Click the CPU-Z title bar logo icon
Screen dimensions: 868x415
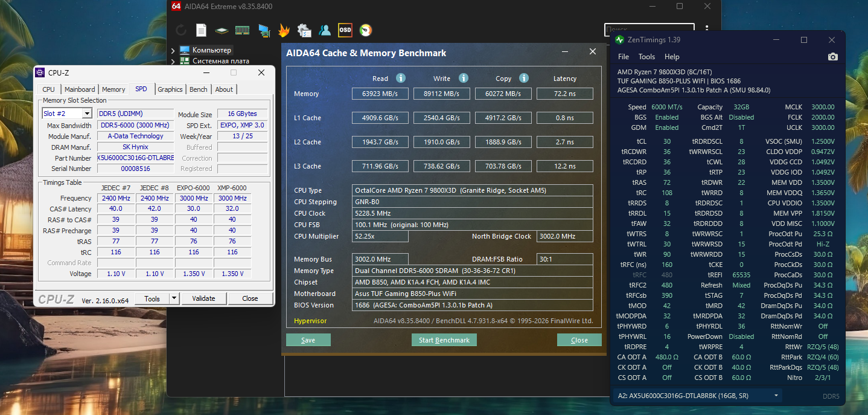[x=40, y=72]
